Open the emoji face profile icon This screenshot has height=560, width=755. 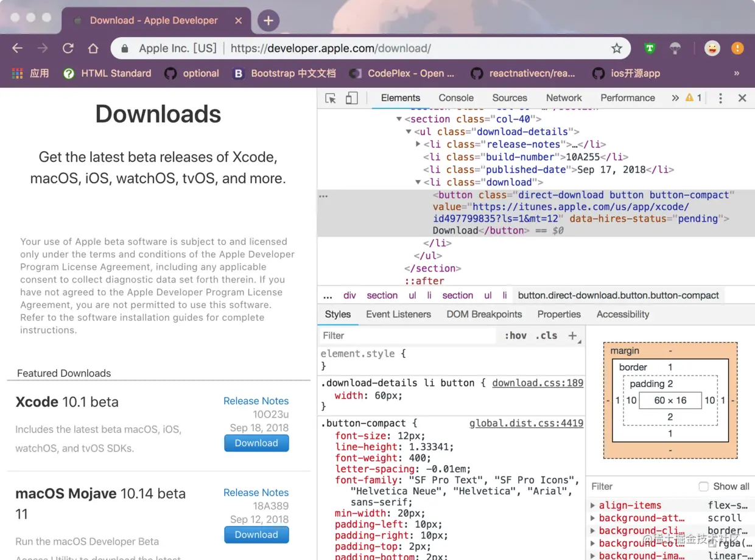click(x=712, y=49)
